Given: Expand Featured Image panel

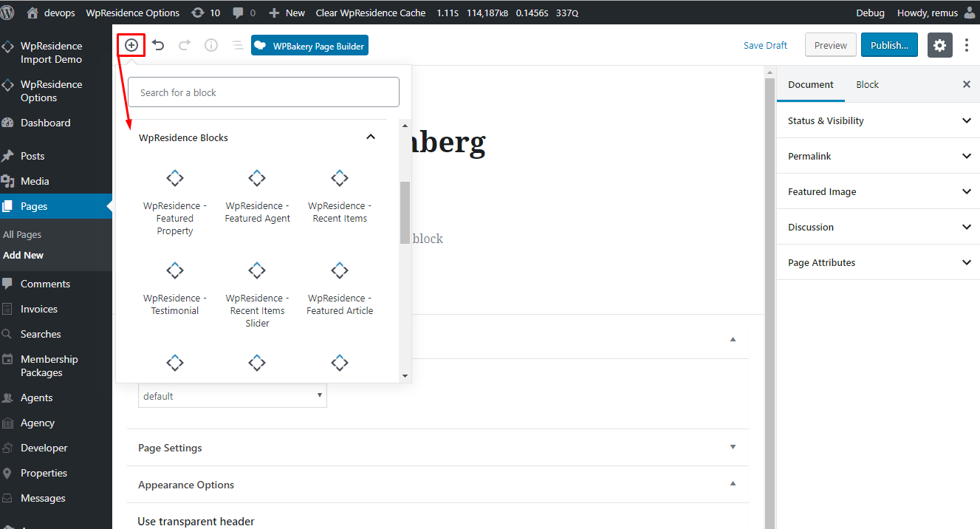Looking at the screenshot, I should tap(878, 191).
